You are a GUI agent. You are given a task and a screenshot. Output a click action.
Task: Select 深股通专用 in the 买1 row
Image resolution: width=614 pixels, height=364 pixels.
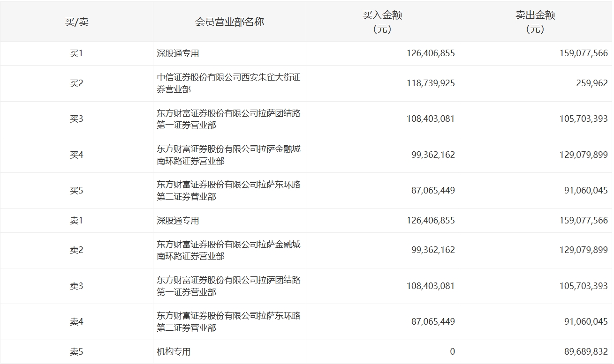click(178, 53)
